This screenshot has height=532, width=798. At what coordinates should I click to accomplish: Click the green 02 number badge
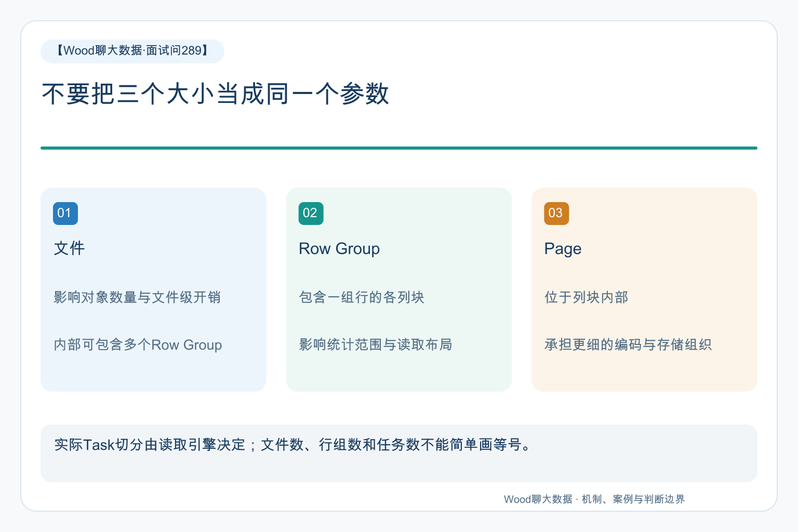coord(311,213)
